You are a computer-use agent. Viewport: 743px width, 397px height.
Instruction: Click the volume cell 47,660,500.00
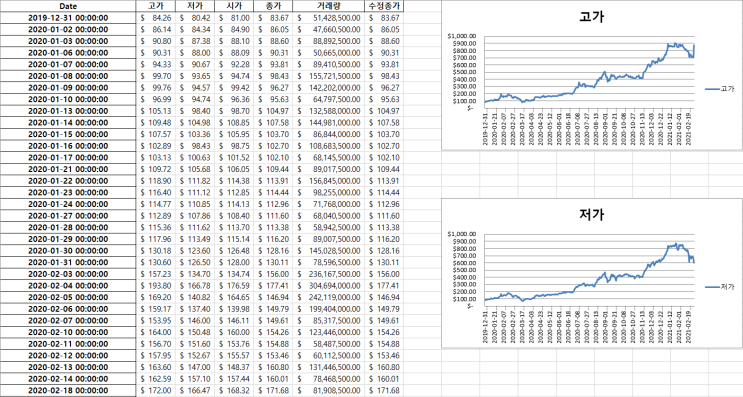click(x=328, y=29)
